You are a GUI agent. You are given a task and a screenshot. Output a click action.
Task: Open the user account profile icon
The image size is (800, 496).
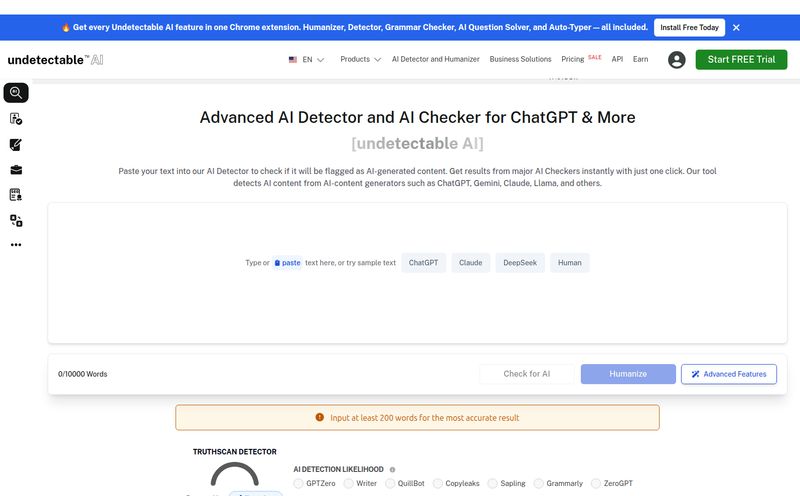pyautogui.click(x=677, y=60)
